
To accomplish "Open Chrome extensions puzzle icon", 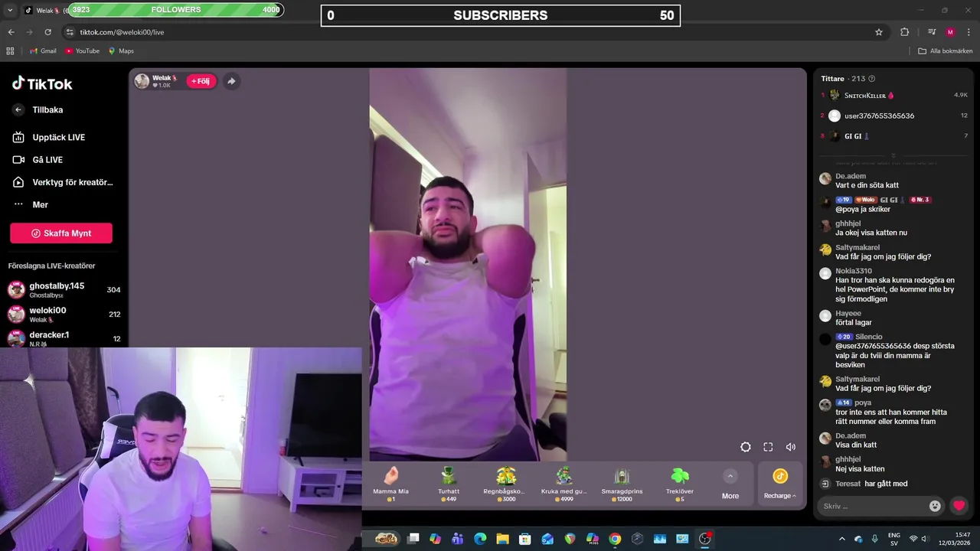I will [x=904, y=32].
